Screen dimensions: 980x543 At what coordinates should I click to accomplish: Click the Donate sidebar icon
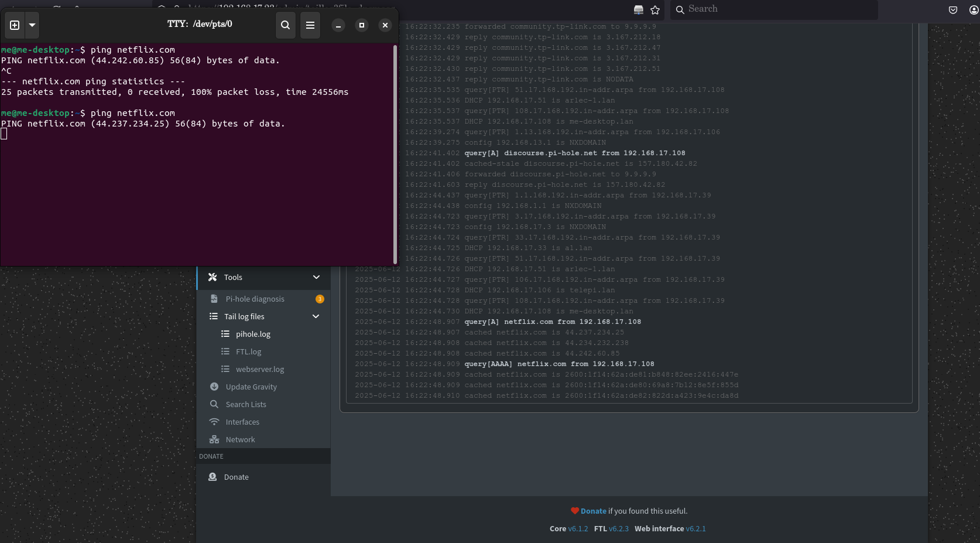tap(213, 477)
